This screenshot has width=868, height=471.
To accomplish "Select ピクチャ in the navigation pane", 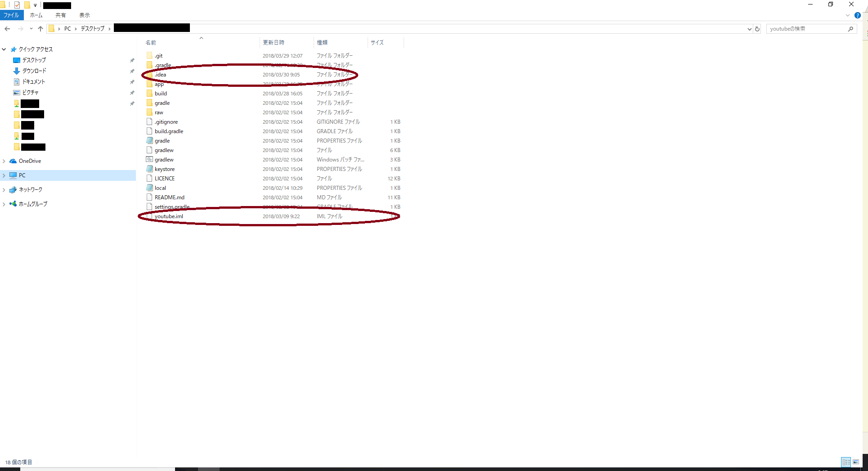I will point(30,93).
